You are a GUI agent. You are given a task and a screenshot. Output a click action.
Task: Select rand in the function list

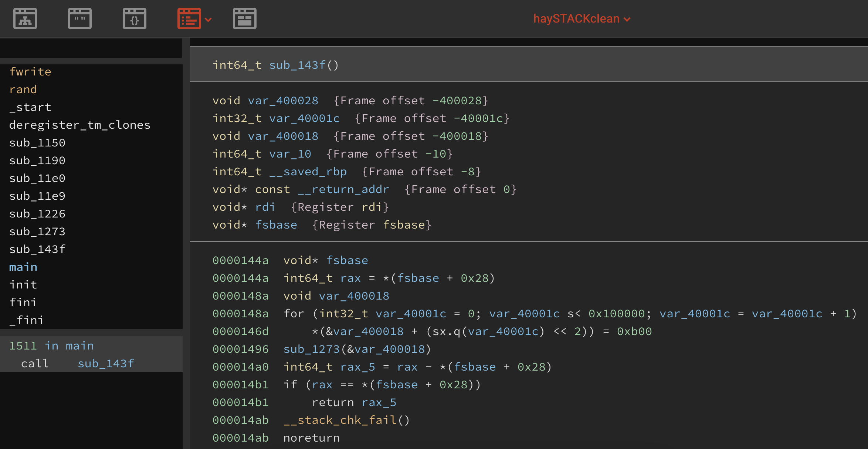click(23, 90)
